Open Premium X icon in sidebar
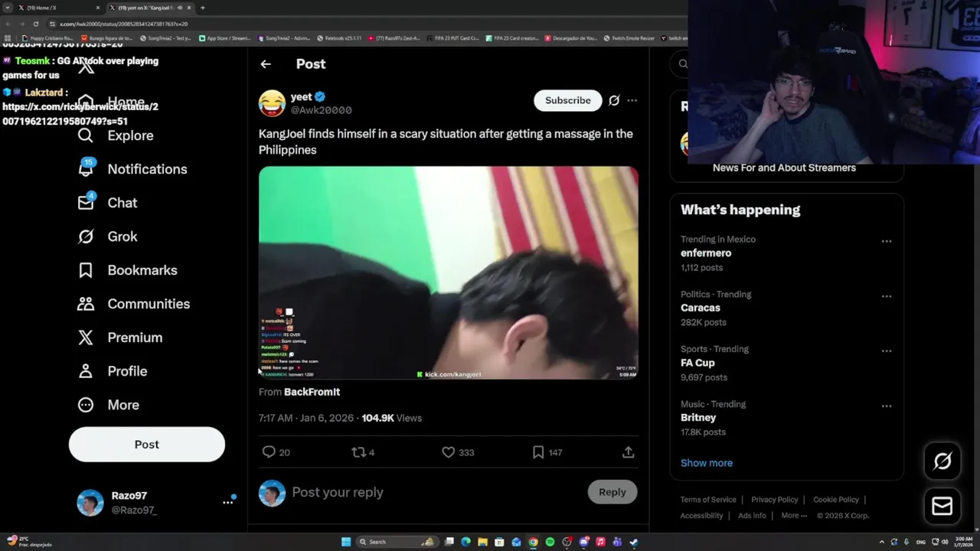This screenshot has height=551, width=980. pyautogui.click(x=86, y=337)
